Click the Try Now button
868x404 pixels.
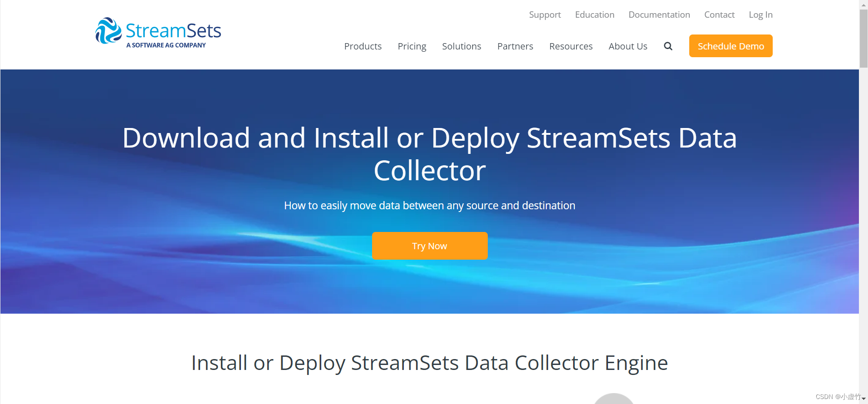coord(430,246)
